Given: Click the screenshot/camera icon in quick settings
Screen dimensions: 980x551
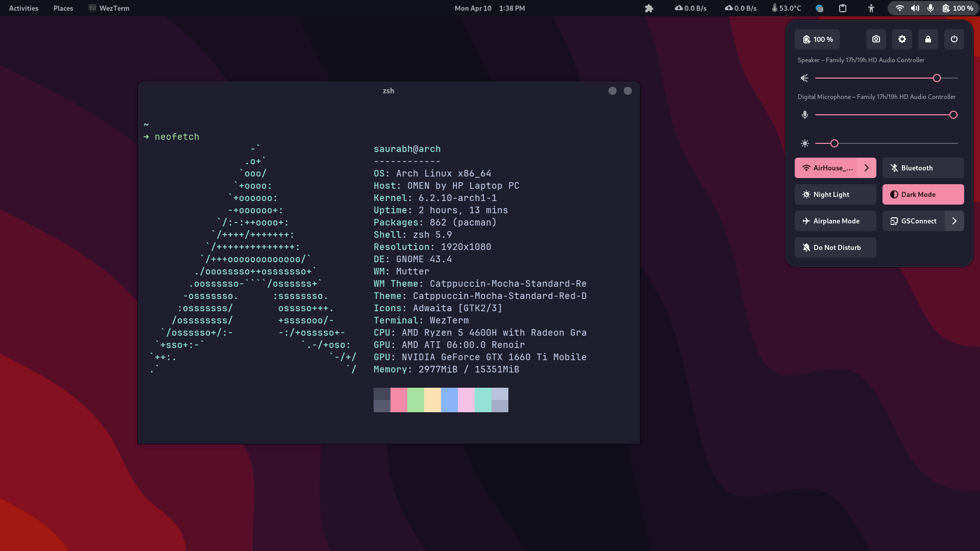Looking at the screenshot, I should point(876,39).
